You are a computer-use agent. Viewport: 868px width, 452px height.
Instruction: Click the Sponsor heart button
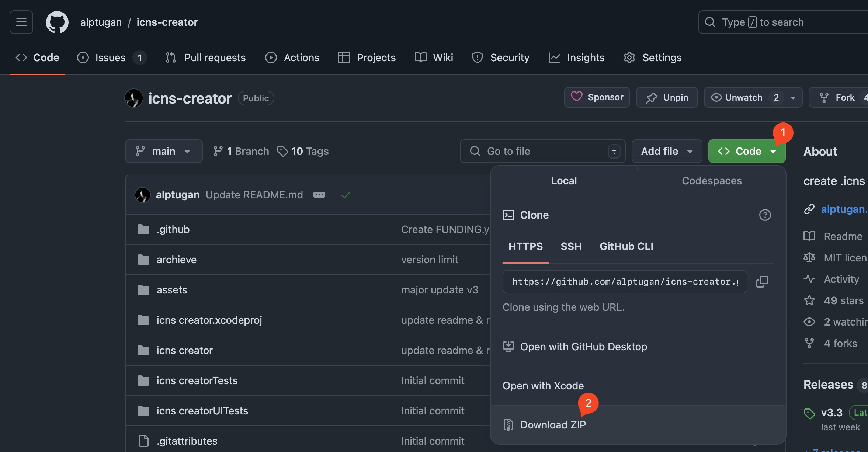tap(597, 97)
